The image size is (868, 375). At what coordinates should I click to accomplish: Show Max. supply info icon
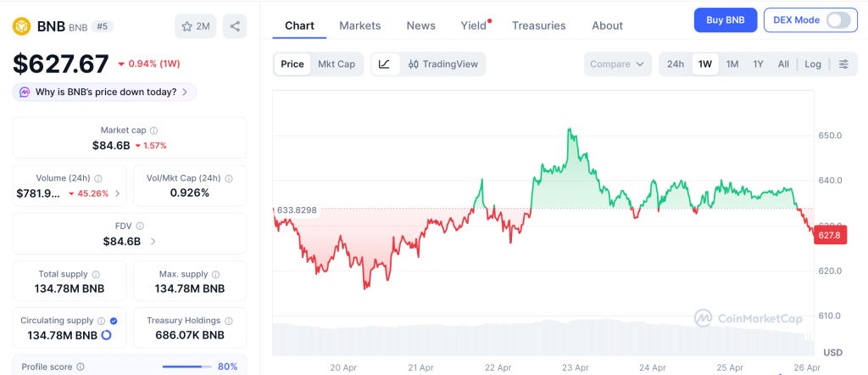[216, 274]
